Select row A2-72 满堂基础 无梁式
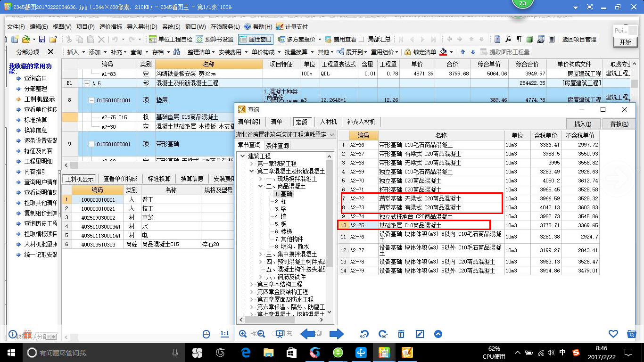The width and height of the screenshot is (644, 362). tap(469, 198)
